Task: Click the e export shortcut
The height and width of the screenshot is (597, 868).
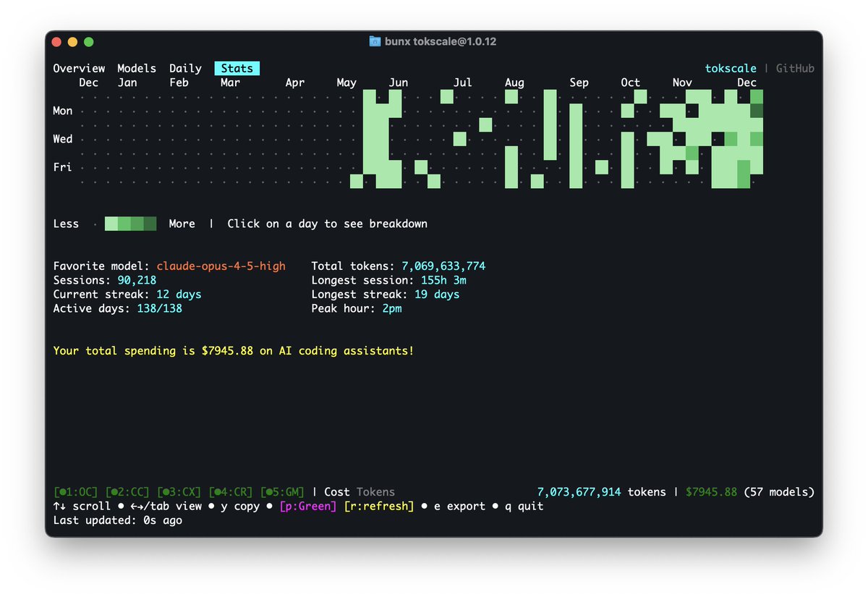Action: (x=459, y=506)
